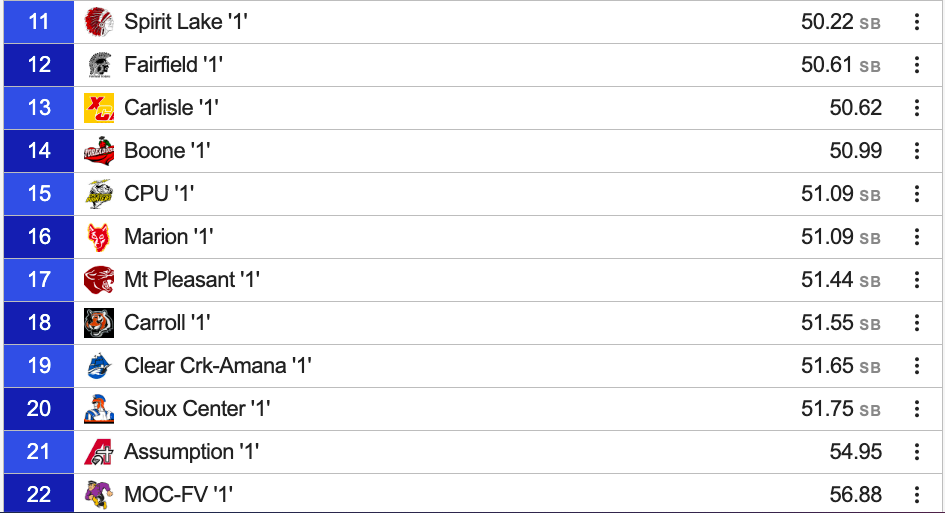Click the SB badge next to 51.75

pos(870,411)
